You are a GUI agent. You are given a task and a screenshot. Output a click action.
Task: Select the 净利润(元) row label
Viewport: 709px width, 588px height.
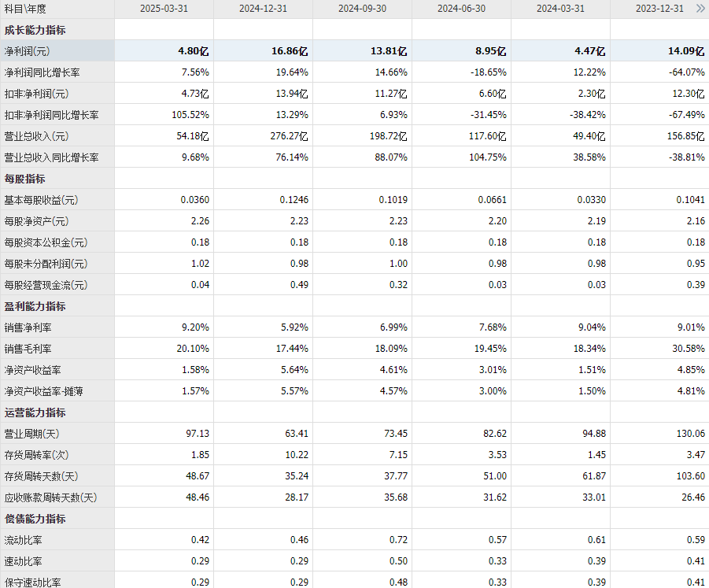(27, 51)
